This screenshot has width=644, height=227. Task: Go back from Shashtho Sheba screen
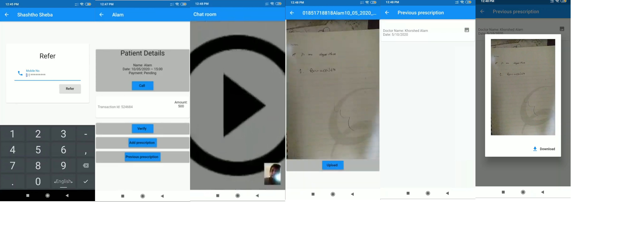7,15
